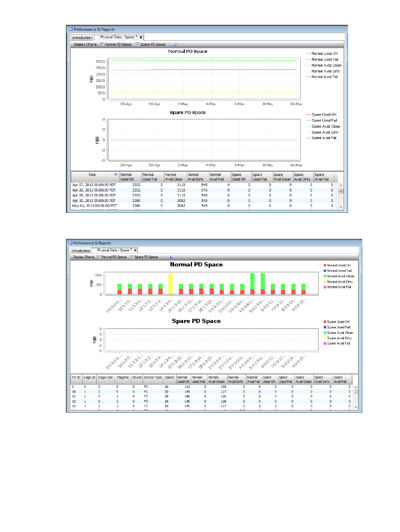400x532 pixels.
Task: Sort by Normal Avail Clean in the PD table
Action: click(217, 379)
